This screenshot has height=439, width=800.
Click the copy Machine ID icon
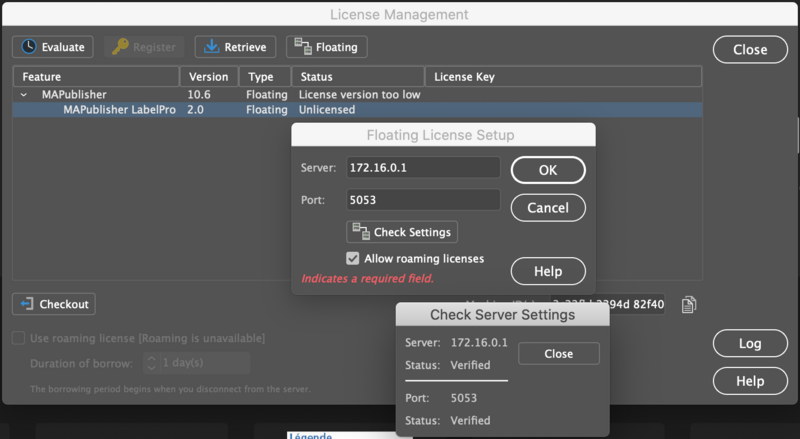688,305
